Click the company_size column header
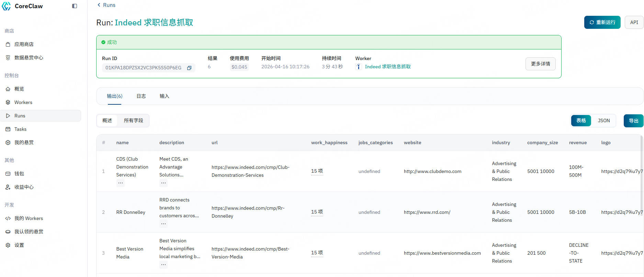This screenshot has width=644, height=277. [x=542, y=142]
